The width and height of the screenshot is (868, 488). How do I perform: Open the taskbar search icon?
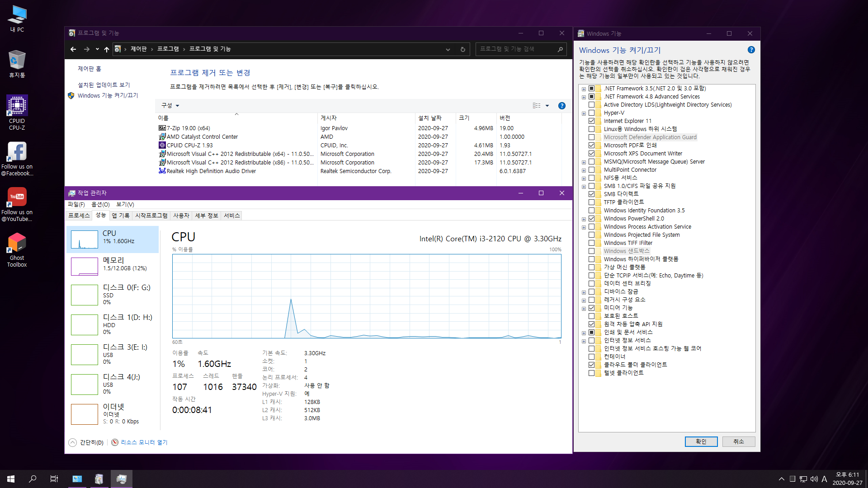(33, 479)
